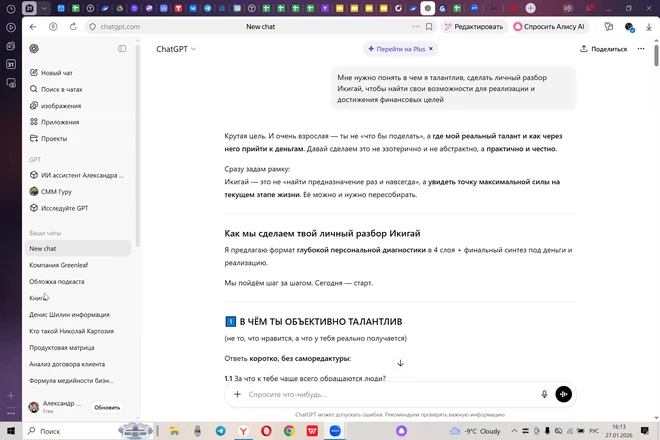Collapse the sidebar with panel icon
The width and height of the screenshot is (660, 440).
[x=123, y=48]
